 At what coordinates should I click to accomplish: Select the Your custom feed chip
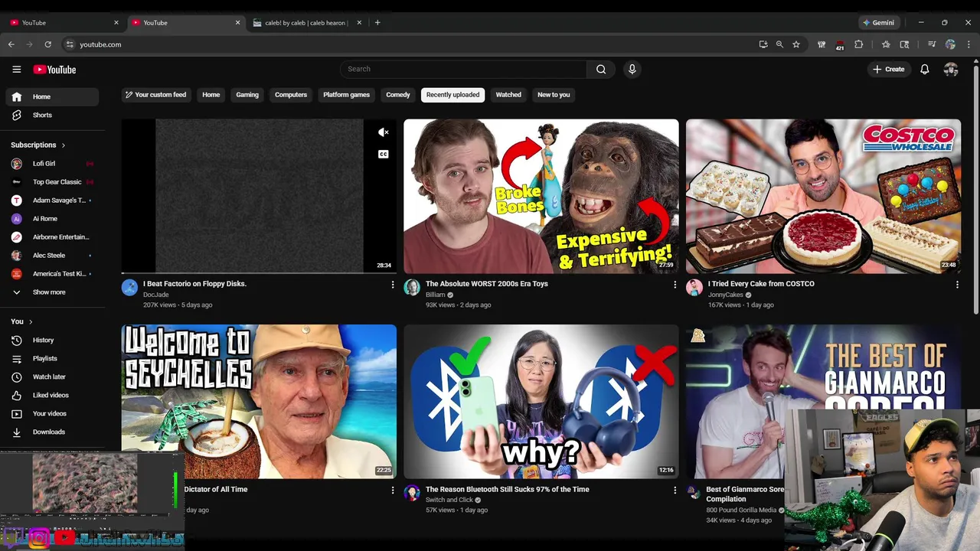[155, 95]
